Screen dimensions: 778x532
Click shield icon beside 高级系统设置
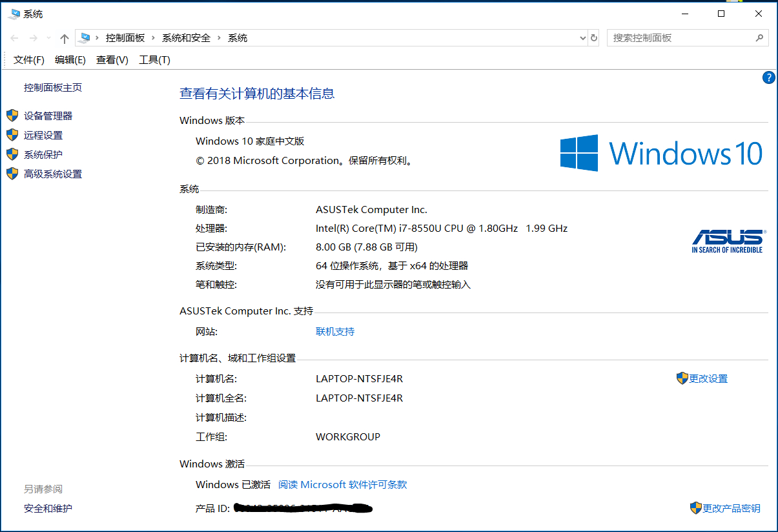tap(12, 174)
